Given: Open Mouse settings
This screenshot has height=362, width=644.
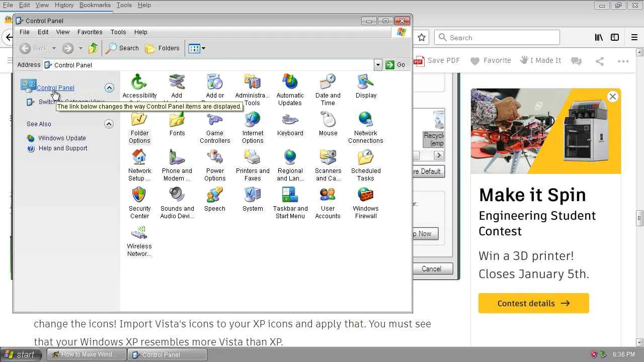Looking at the screenshot, I should tap(328, 124).
